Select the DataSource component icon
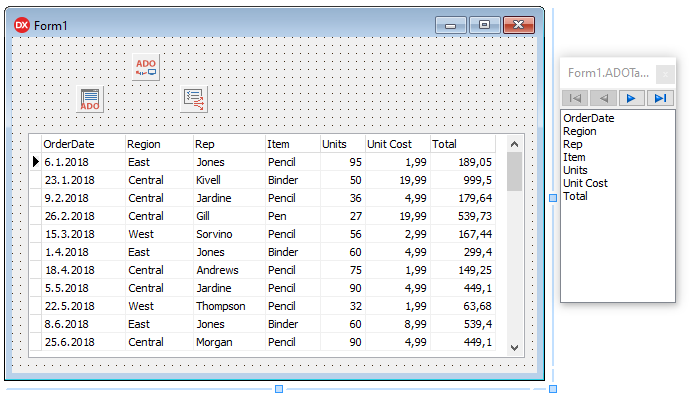 click(194, 99)
